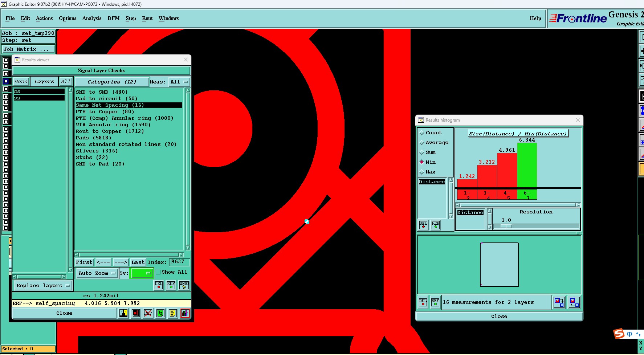Click the DEL icon under the Distance list in histogram
644x355 pixels.
(423, 225)
